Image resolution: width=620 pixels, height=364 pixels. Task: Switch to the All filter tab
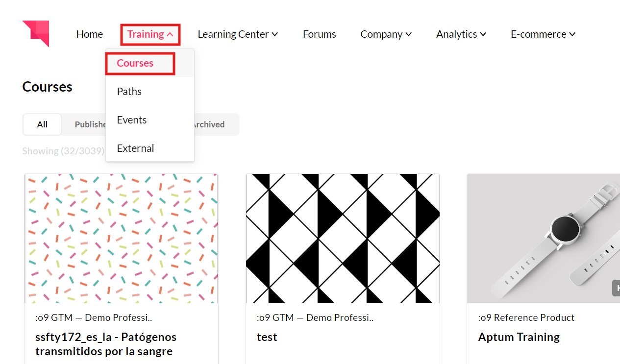coord(42,124)
